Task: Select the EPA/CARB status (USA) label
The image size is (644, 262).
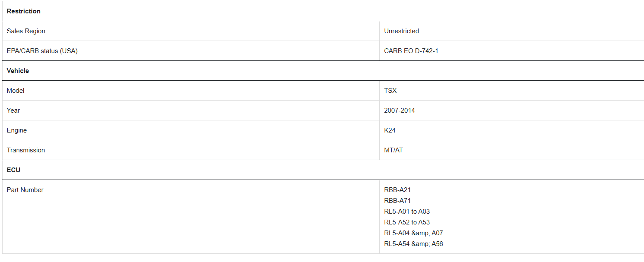Action: 42,51
